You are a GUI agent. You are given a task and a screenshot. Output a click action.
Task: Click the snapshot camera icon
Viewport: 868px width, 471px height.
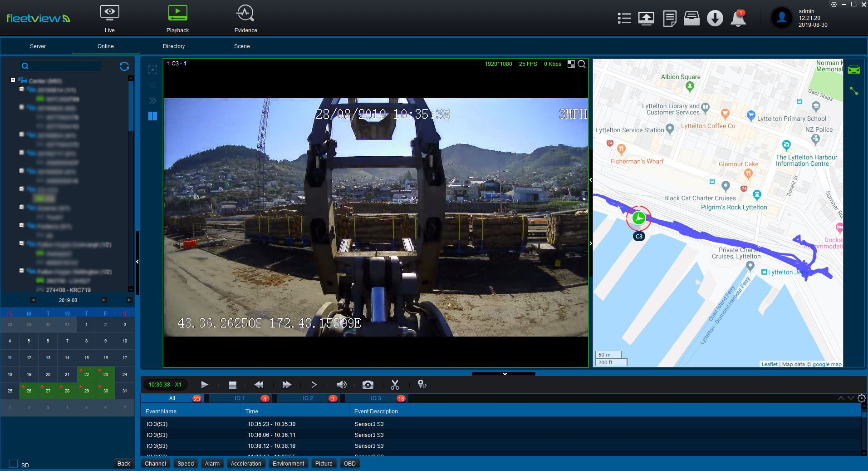[x=368, y=385]
